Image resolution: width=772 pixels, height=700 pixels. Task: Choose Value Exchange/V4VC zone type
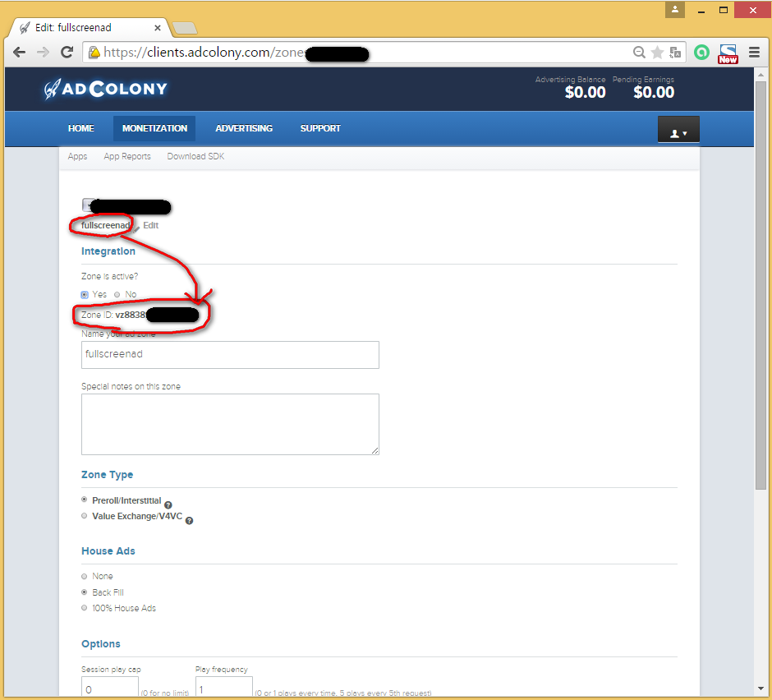85,516
